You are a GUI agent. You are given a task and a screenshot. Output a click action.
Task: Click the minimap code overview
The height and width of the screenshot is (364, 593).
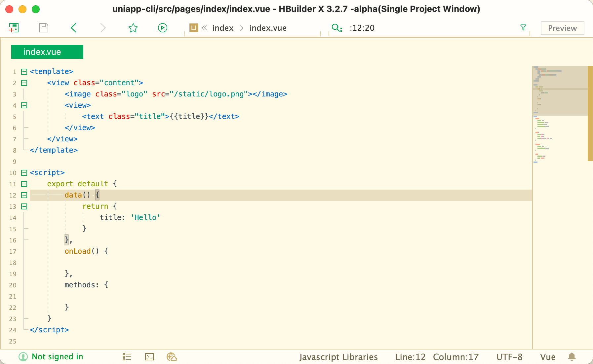[560, 114]
